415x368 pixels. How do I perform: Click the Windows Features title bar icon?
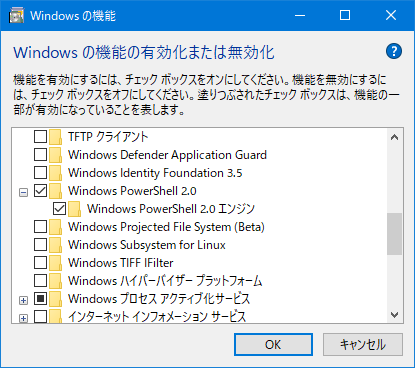(x=16, y=16)
